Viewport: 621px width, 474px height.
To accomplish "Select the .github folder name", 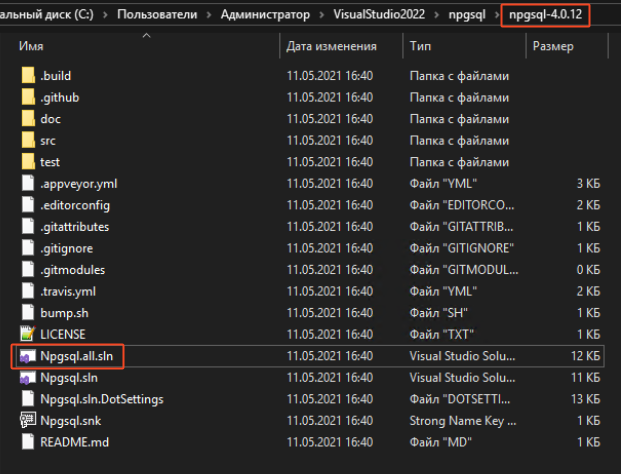I will pyautogui.click(x=59, y=97).
